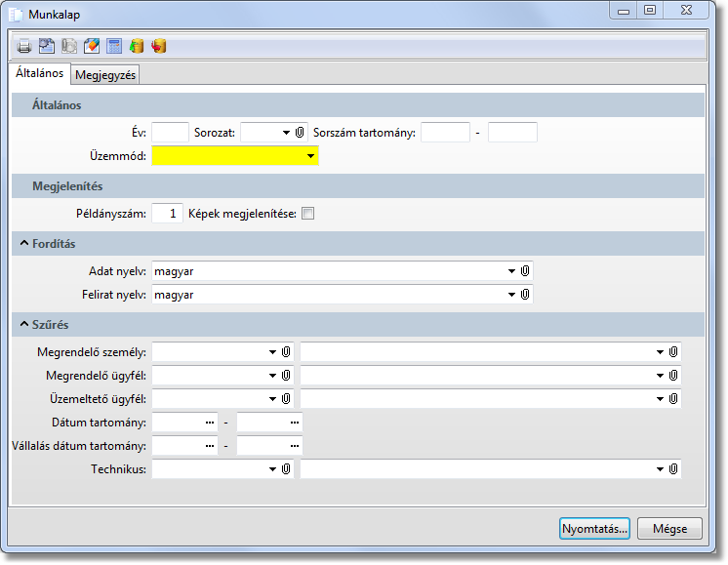Viewport: 728px width, 565px height.
Task: Click the document settings gear icon
Action: coord(46,46)
